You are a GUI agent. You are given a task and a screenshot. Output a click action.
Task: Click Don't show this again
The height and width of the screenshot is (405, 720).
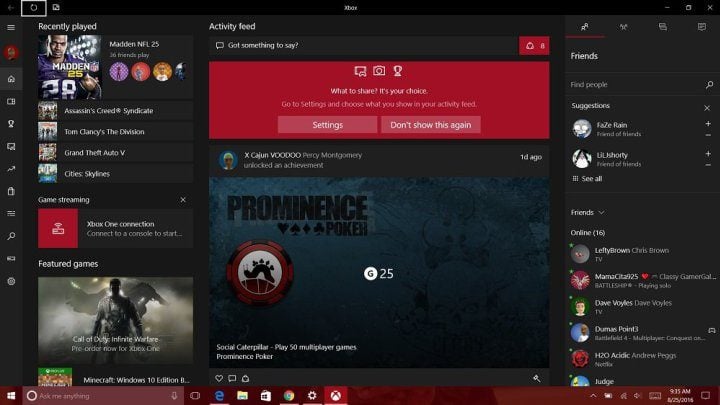point(431,124)
